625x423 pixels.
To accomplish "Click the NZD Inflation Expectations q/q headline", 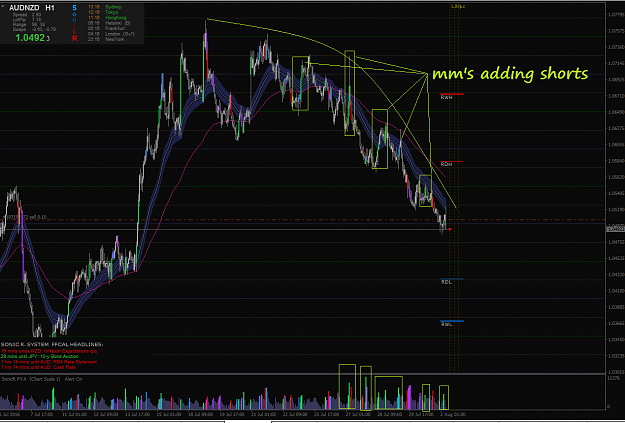I will (49, 351).
